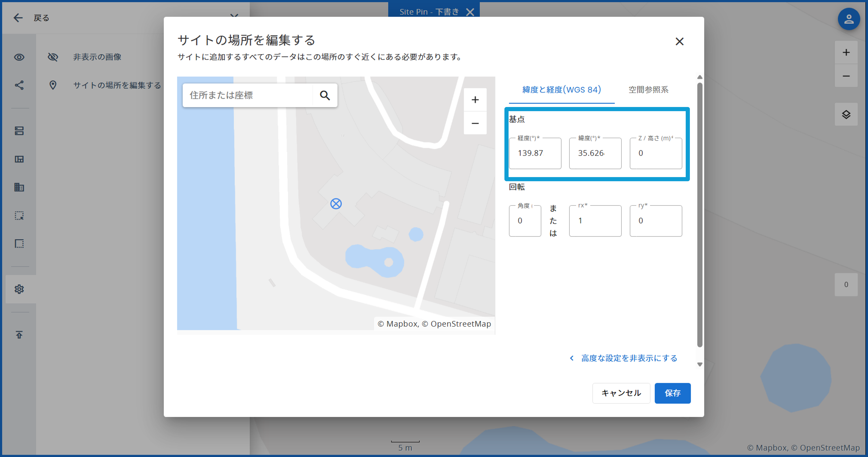Click the 戻る back label
The image size is (868, 457).
(41, 18)
